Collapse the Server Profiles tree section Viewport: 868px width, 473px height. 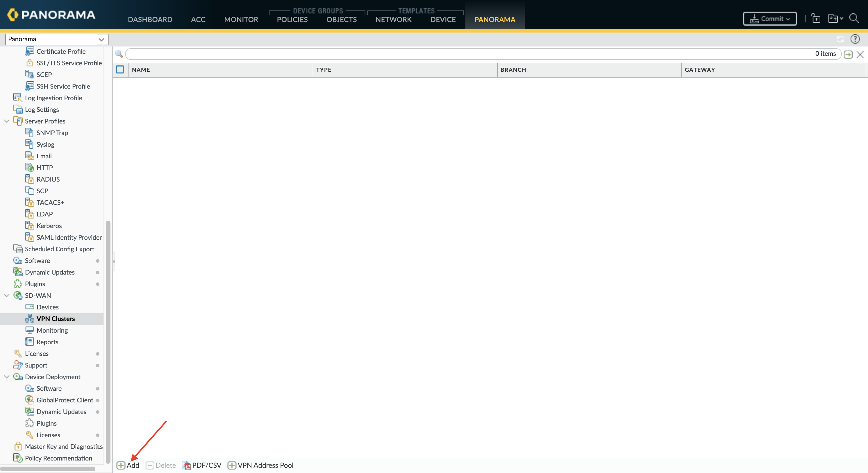click(7, 121)
